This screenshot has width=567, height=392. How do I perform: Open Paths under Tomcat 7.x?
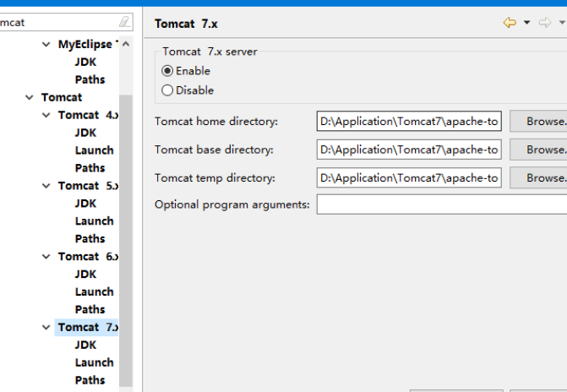(90, 380)
